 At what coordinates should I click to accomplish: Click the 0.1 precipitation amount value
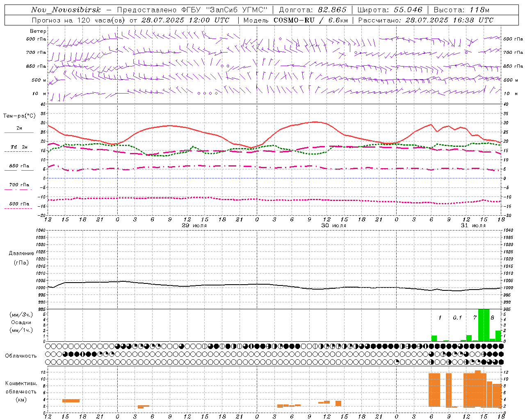(x=457, y=317)
